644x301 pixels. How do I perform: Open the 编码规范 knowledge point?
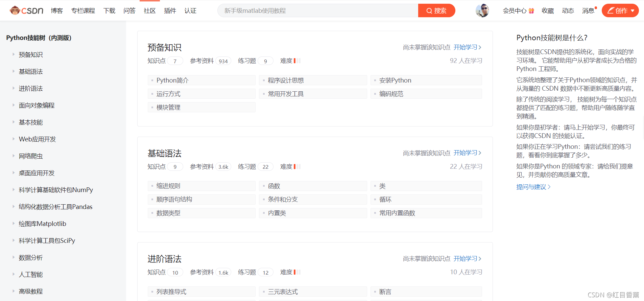point(426,94)
